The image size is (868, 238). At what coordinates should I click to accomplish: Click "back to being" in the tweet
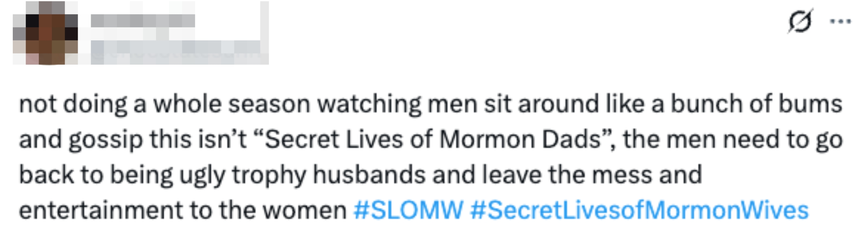(x=96, y=175)
